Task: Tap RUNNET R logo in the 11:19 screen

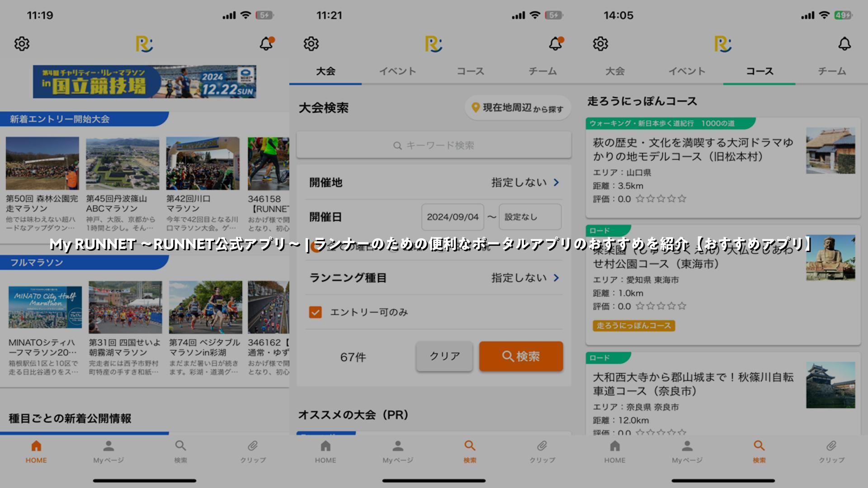Action: click(144, 44)
